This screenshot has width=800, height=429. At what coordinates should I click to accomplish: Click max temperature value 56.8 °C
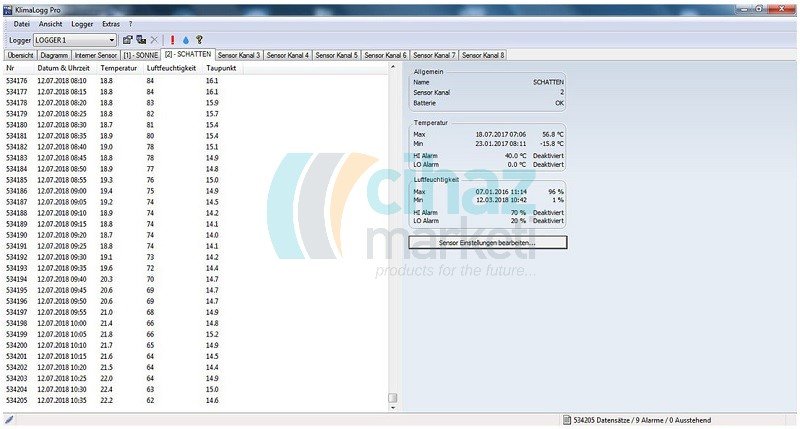point(553,134)
